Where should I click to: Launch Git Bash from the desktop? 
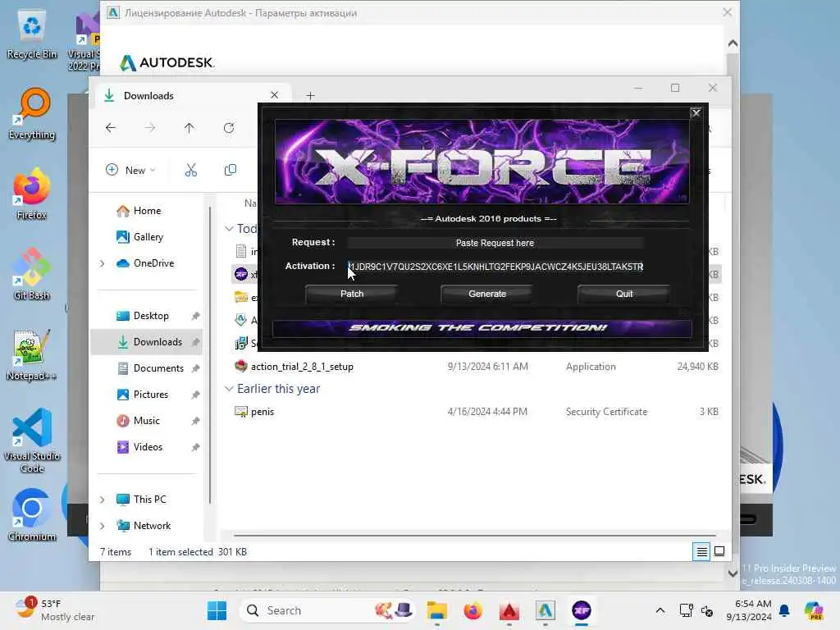[x=31, y=274]
